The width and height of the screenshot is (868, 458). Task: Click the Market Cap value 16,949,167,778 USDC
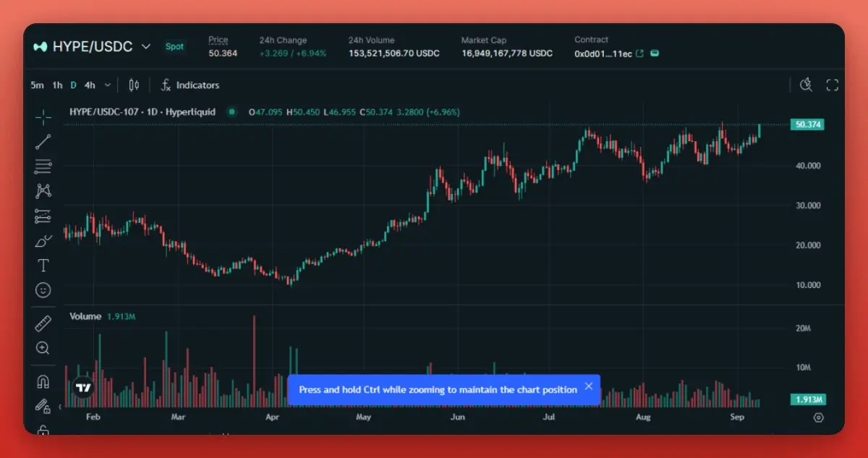pyautogui.click(x=507, y=54)
